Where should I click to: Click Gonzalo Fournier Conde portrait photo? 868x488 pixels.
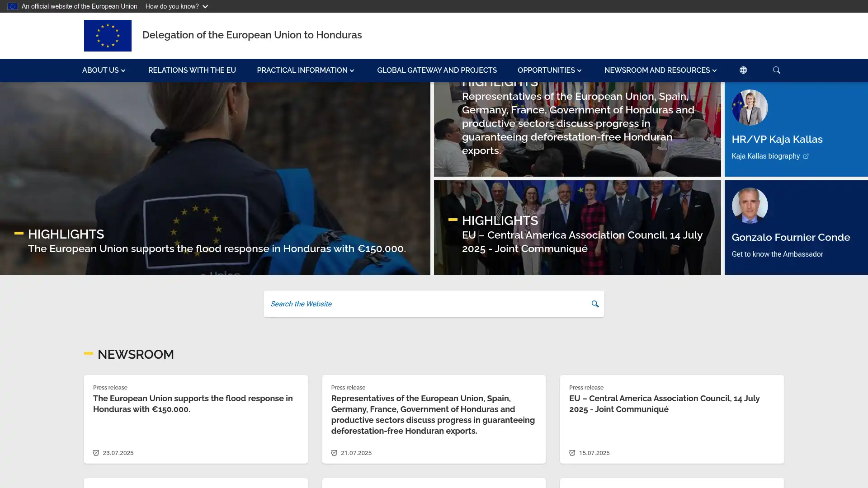tap(750, 206)
